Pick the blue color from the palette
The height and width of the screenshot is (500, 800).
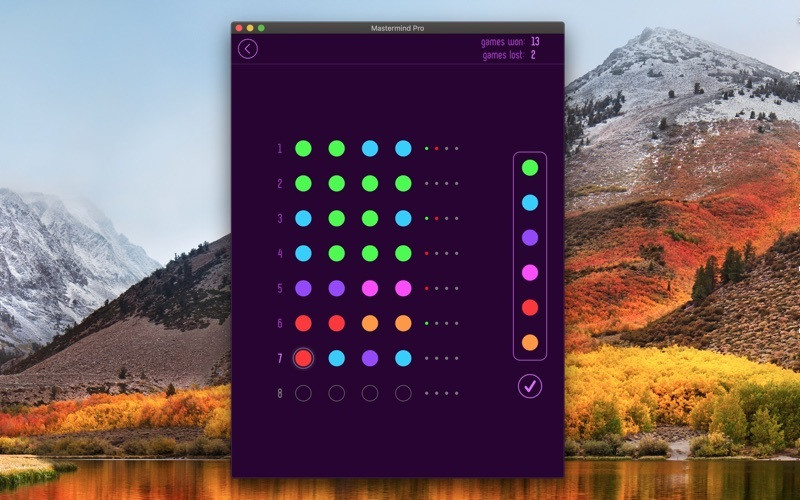pyautogui.click(x=530, y=203)
